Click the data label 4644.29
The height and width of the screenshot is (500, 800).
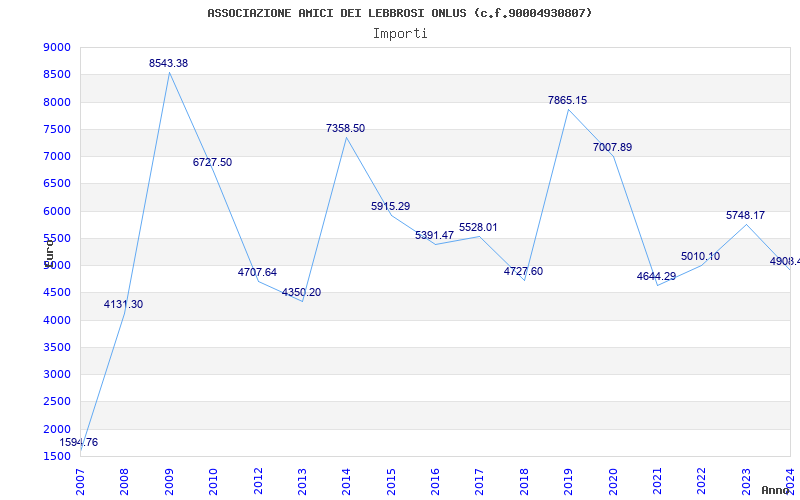(x=656, y=277)
